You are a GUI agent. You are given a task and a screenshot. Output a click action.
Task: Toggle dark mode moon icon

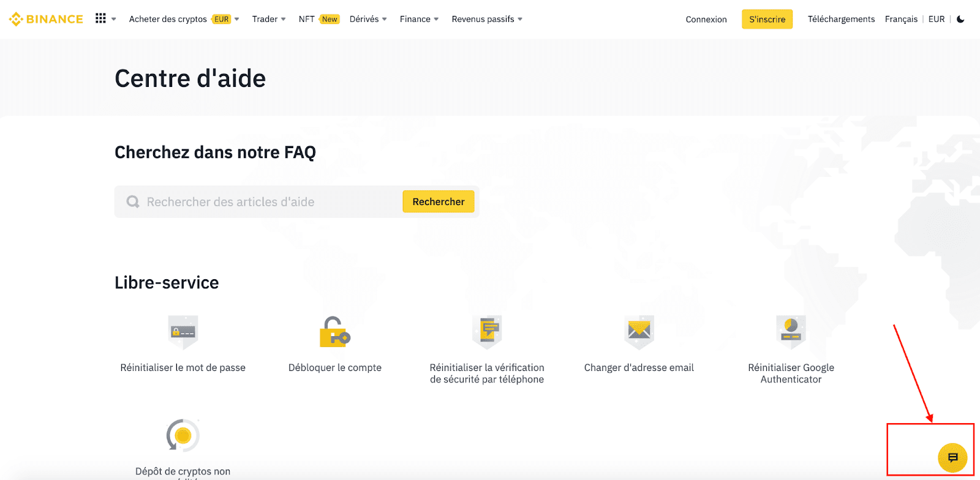960,19
